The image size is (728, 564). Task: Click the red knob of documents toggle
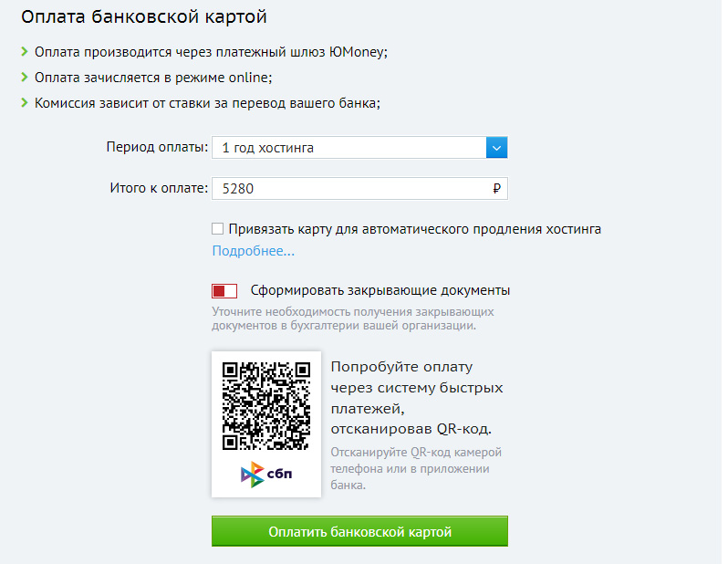[219, 291]
